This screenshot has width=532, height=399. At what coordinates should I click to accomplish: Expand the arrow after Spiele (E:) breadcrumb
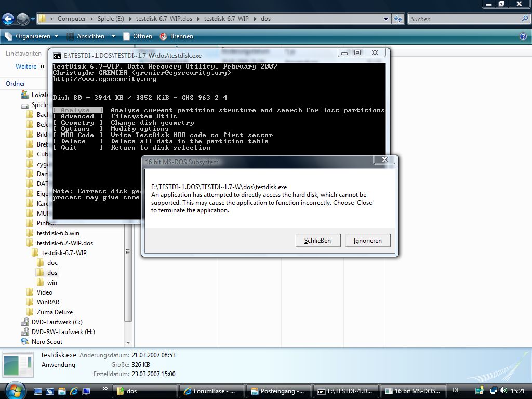click(130, 19)
